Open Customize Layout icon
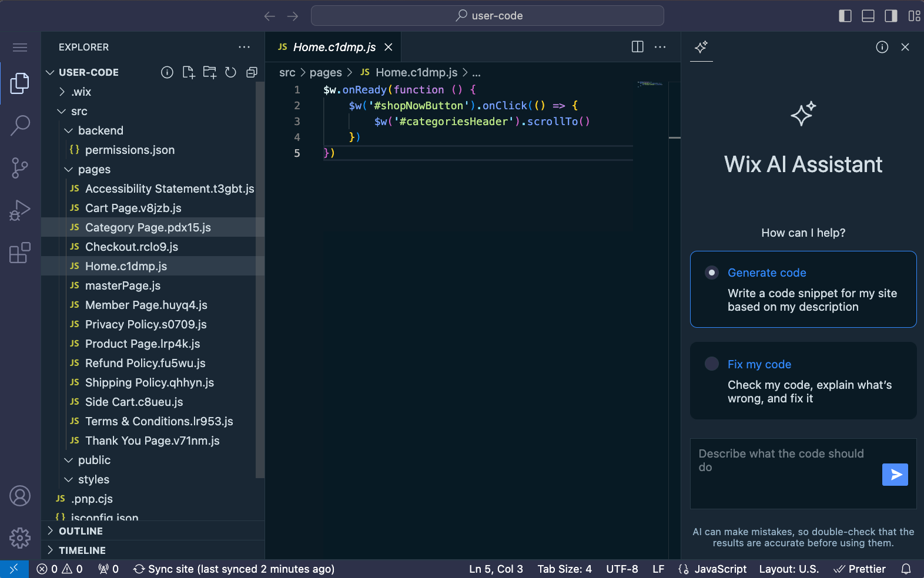 (914, 16)
